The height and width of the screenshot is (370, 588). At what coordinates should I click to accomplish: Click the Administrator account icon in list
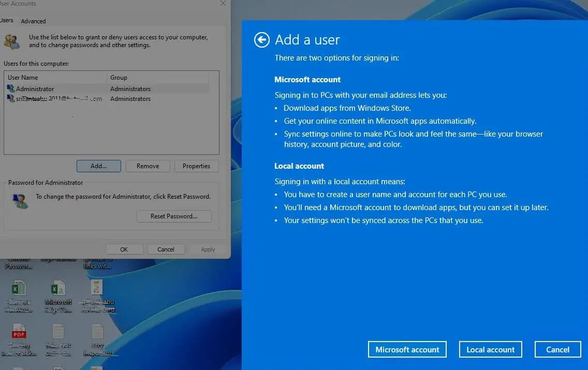point(10,89)
